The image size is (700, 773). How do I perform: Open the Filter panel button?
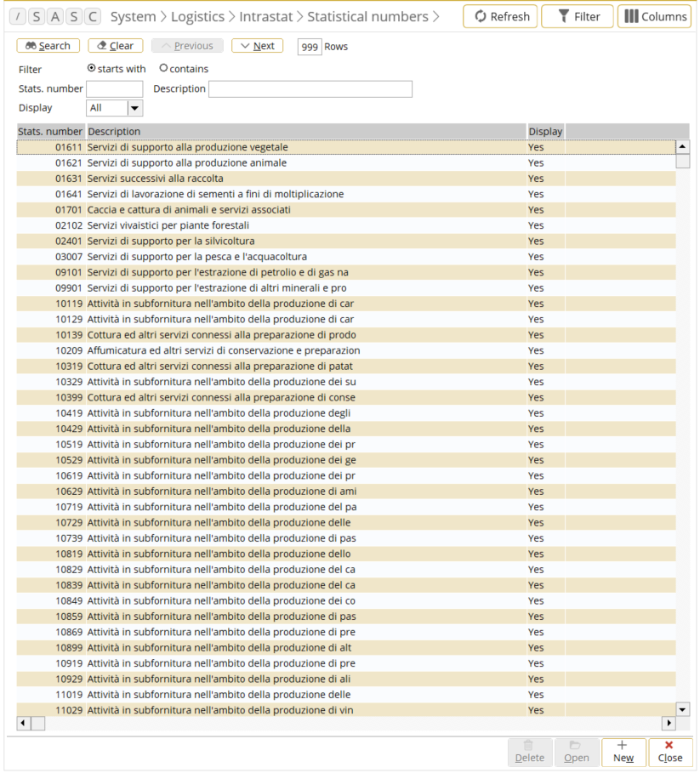[578, 17]
